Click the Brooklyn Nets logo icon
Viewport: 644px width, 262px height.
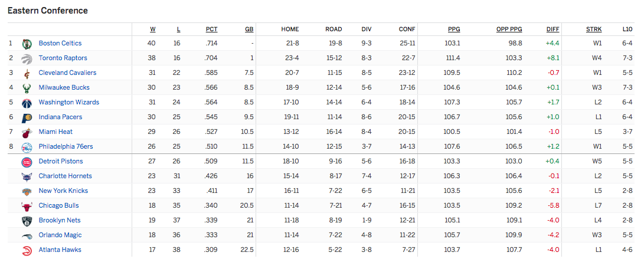pyautogui.click(x=27, y=221)
